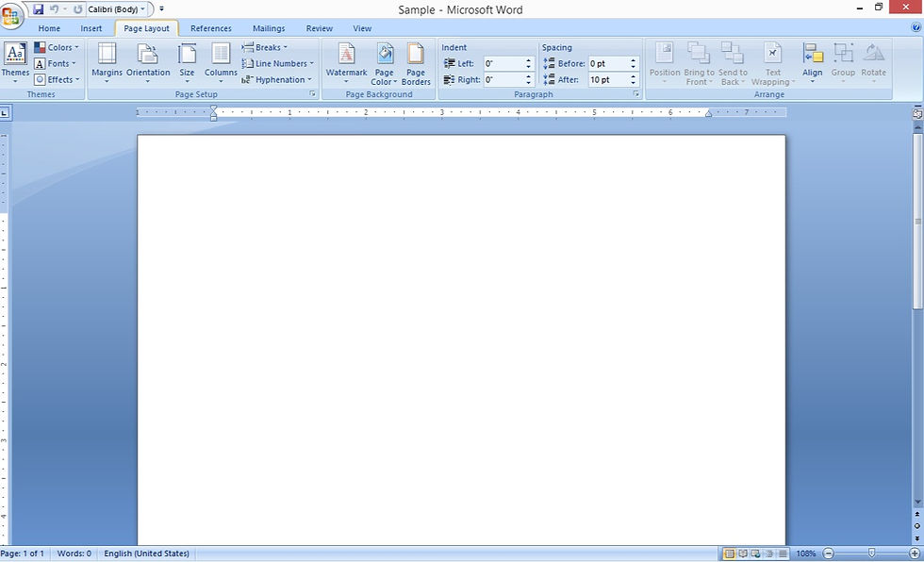Image resolution: width=924 pixels, height=562 pixels.
Task: Click the tab stop selector
Action: click(x=5, y=112)
